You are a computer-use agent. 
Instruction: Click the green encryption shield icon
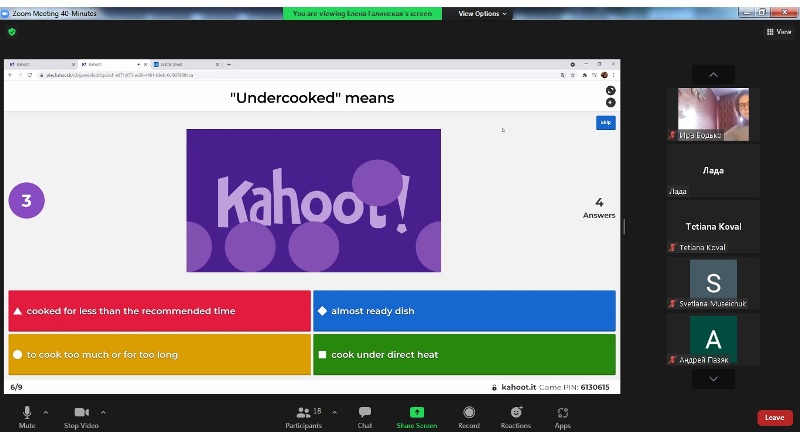click(12, 32)
